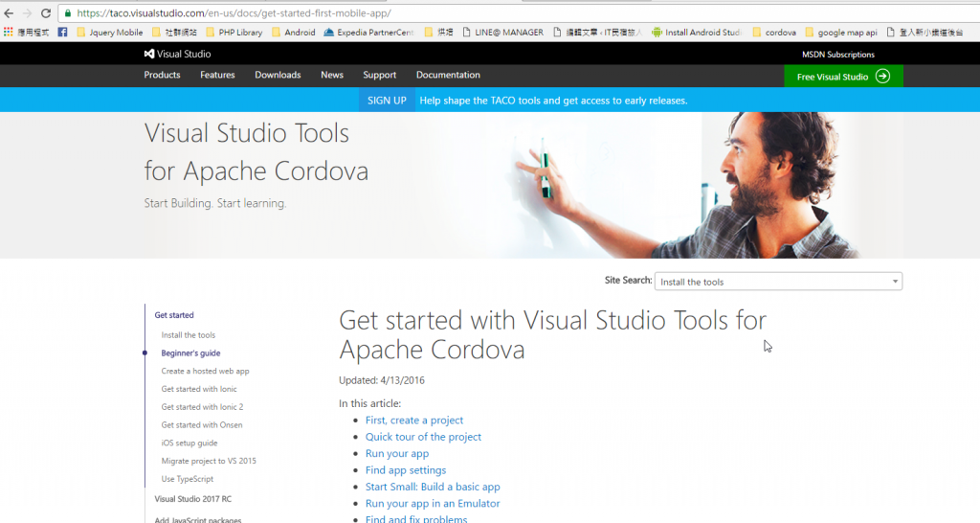Open the Site Search dropdown

coord(778,282)
